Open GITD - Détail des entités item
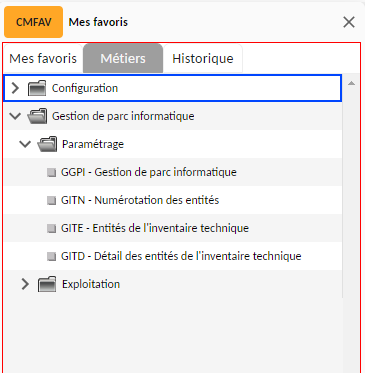The image size is (365, 373). [181, 256]
